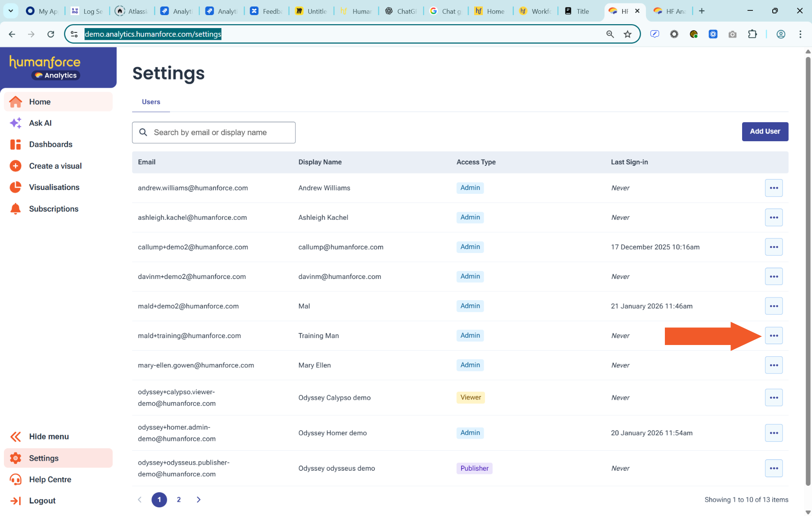The height and width of the screenshot is (516, 812).
Task: Click the Help Centre headset icon
Action: pyautogui.click(x=16, y=479)
